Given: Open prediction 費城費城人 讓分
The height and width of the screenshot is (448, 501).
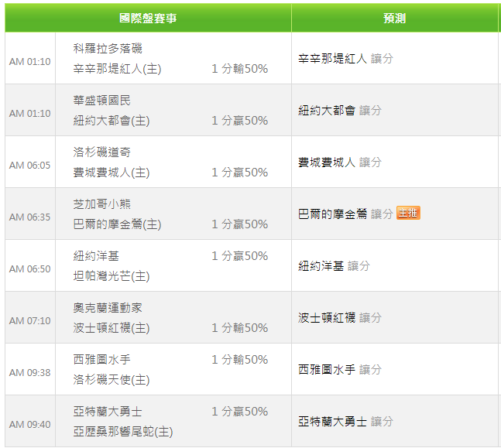Looking at the screenshot, I should (340, 162).
